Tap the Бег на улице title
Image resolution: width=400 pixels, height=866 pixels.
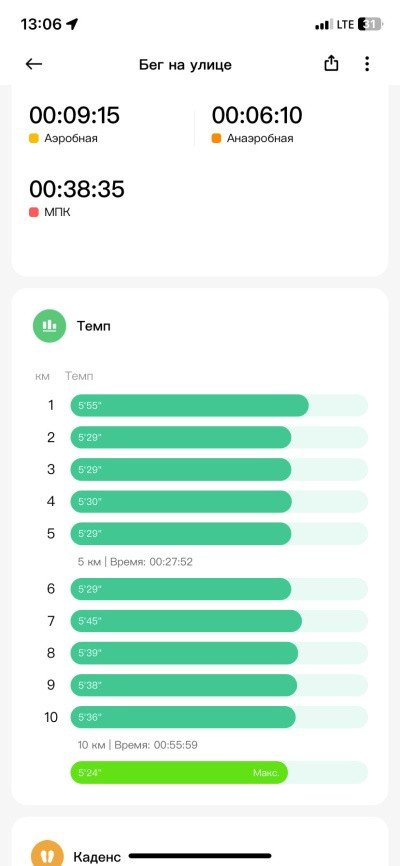pos(185,65)
